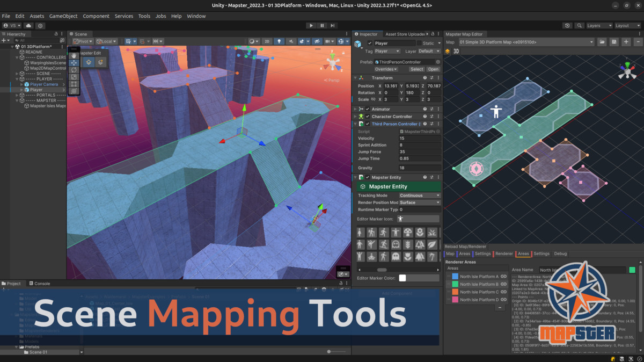The image size is (644, 362).
Task: Open the Tag dropdown set to Player
Action: pos(387,51)
